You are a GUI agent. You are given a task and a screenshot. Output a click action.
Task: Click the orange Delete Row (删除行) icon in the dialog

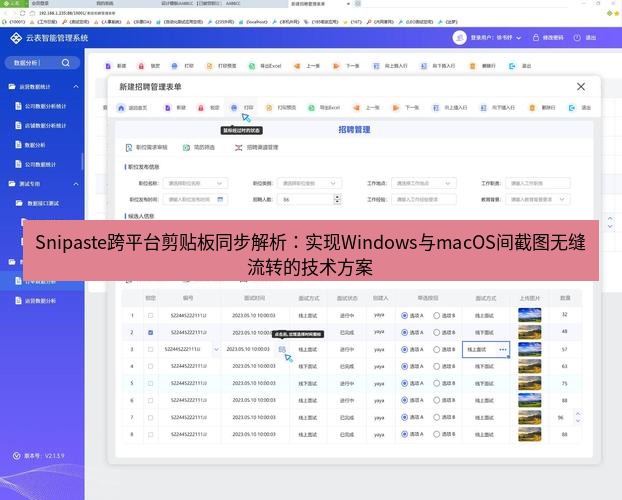click(532, 108)
